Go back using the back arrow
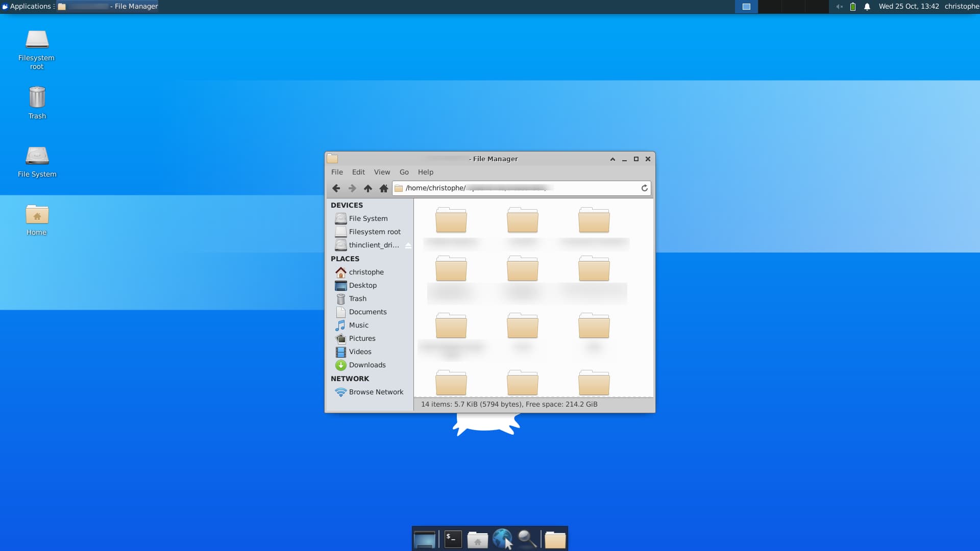 click(336, 188)
